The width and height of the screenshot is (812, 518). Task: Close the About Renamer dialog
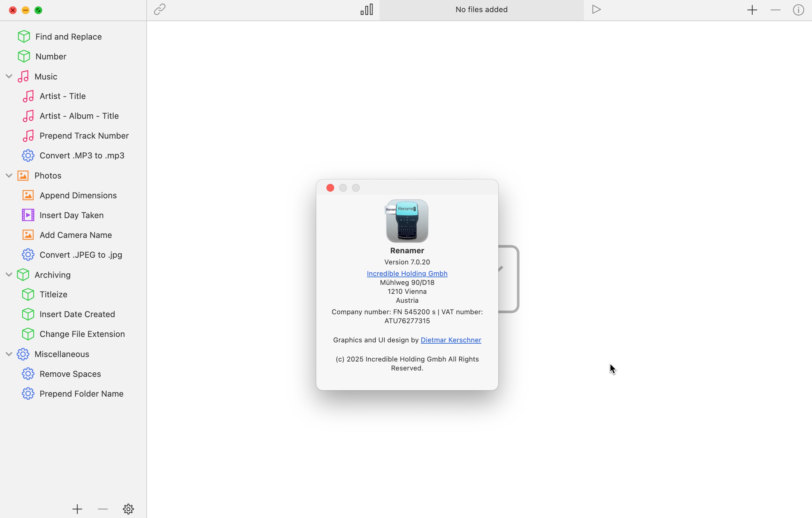point(330,188)
